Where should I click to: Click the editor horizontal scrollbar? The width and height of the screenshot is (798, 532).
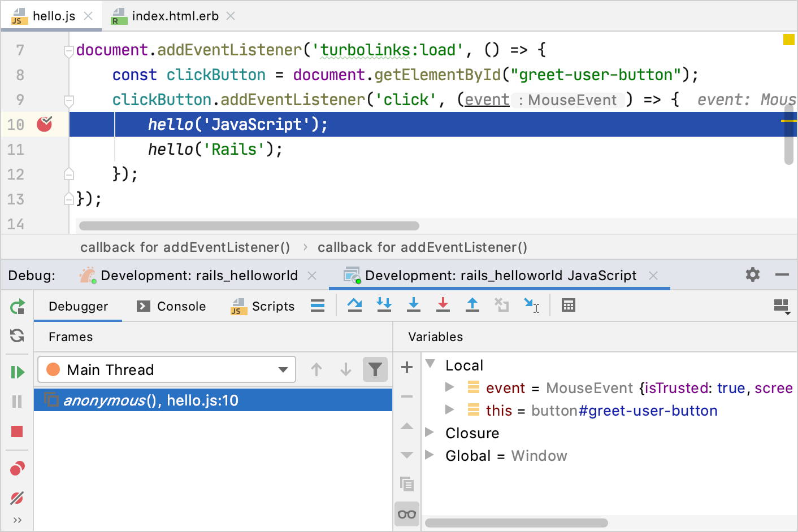coord(249,226)
